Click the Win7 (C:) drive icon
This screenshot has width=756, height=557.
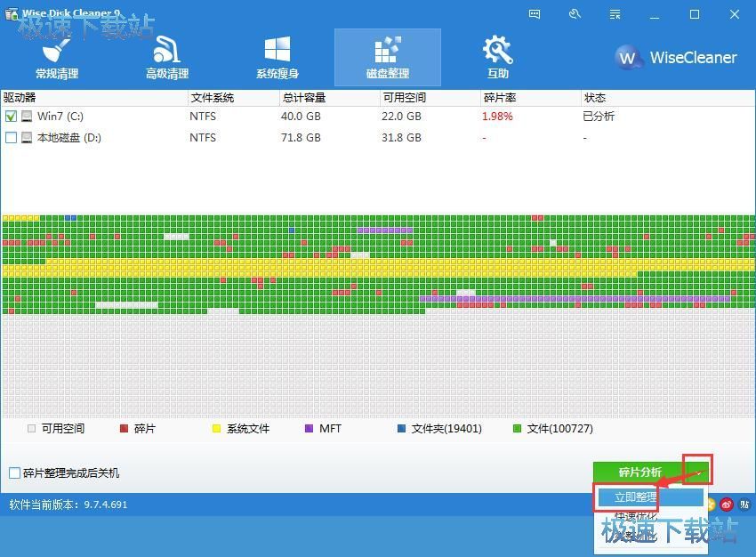click(x=27, y=117)
